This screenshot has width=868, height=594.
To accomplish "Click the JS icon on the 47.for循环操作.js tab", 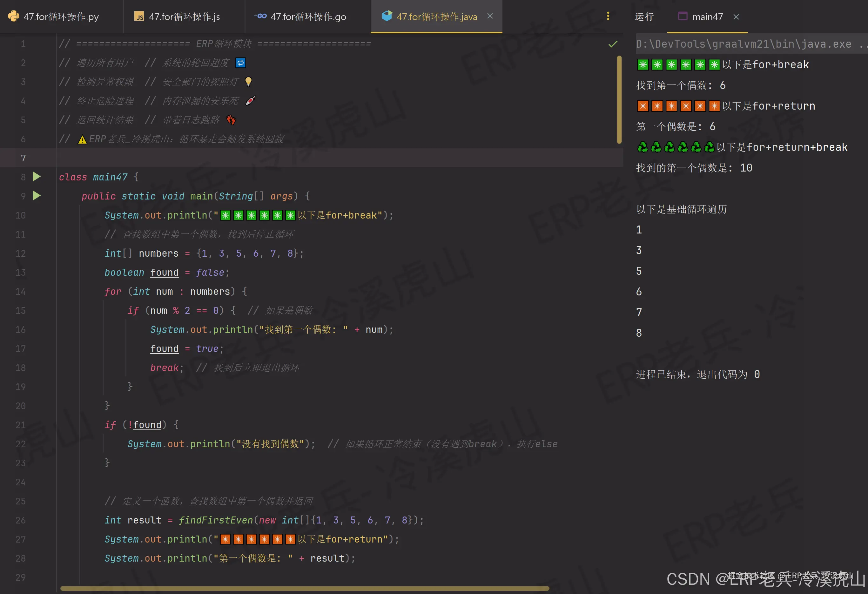I will tap(139, 17).
